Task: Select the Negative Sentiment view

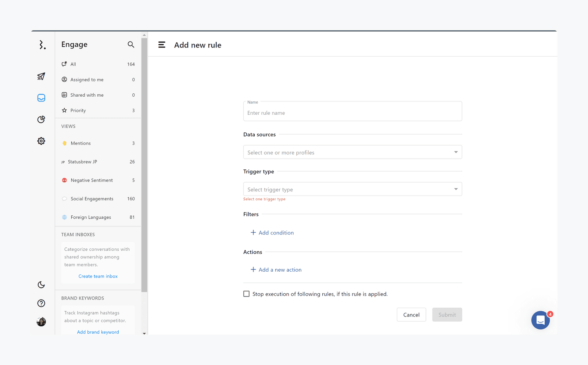Action: tap(92, 180)
